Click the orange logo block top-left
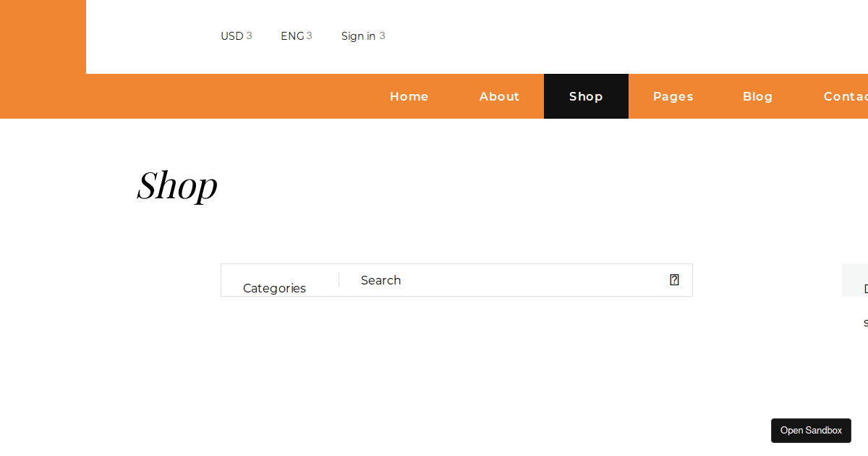Image resolution: width=868 pixels, height=456 pixels. [x=43, y=36]
